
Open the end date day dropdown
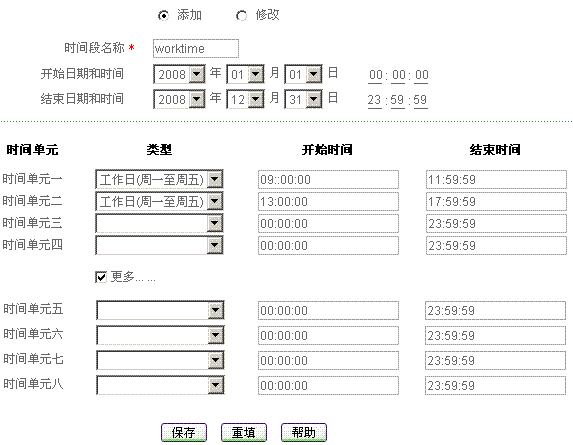point(303,99)
